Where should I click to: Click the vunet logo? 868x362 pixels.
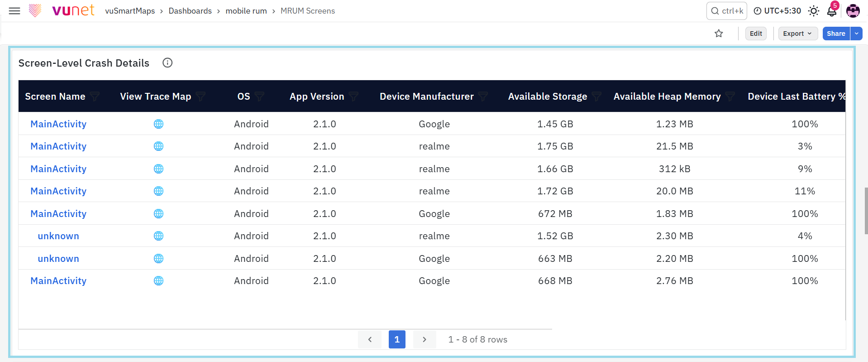pos(62,10)
